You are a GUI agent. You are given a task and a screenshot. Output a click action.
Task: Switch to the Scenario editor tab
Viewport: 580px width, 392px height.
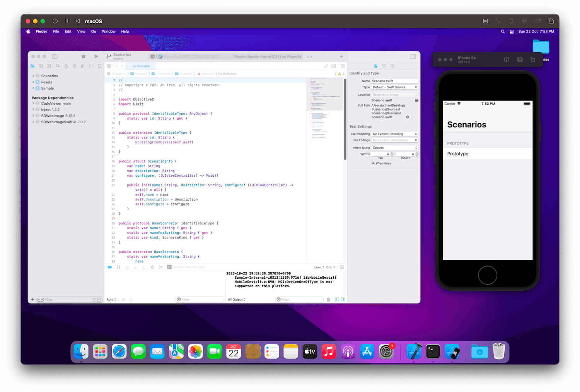coord(141,66)
